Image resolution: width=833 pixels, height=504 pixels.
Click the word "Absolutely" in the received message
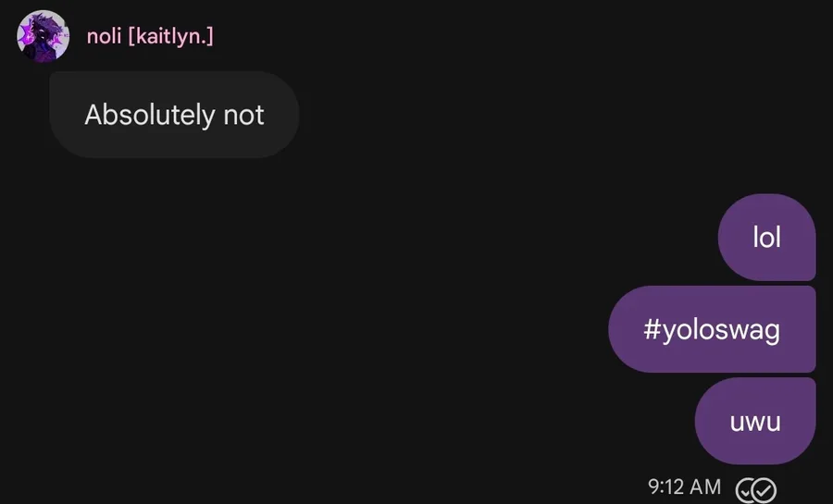click(x=149, y=115)
